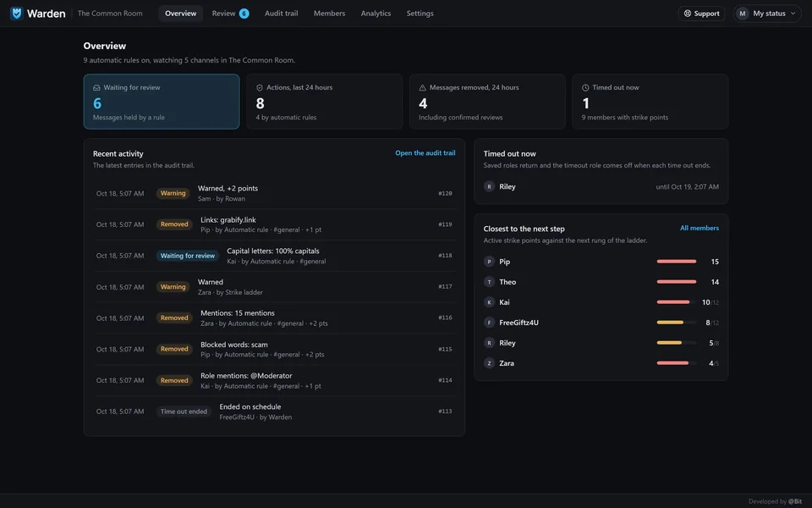Click the warning triangle icon on Messages removed
Image resolution: width=812 pixels, height=508 pixels.
coord(422,87)
